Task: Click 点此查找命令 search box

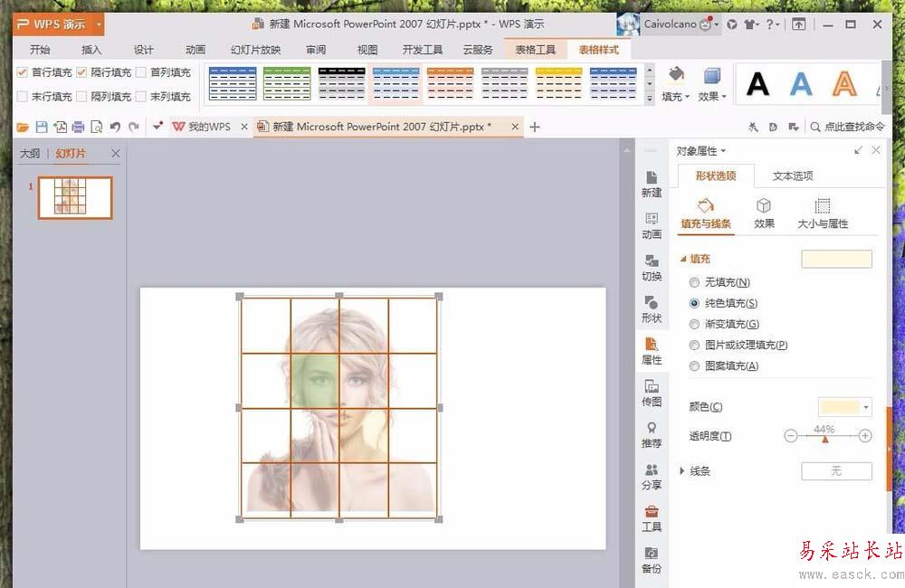Action: point(848,127)
